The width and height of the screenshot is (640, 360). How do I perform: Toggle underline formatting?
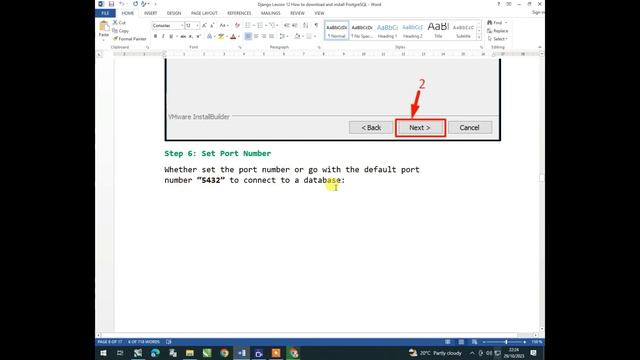point(171,36)
